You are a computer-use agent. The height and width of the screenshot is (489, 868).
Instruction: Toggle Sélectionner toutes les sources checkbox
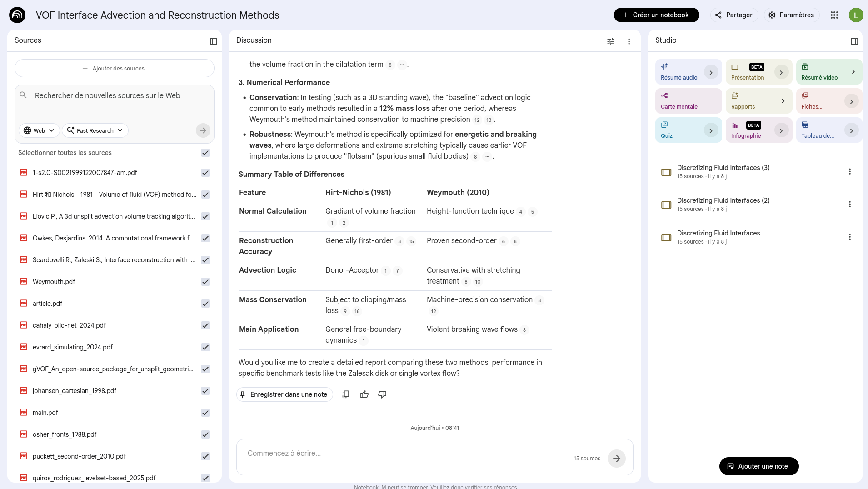(x=205, y=153)
